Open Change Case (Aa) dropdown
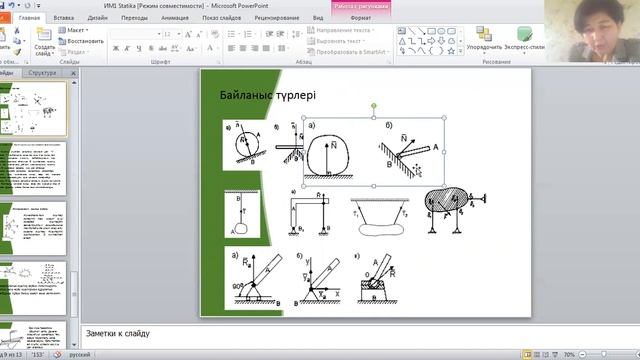The height and width of the screenshot is (360, 640). [190, 49]
